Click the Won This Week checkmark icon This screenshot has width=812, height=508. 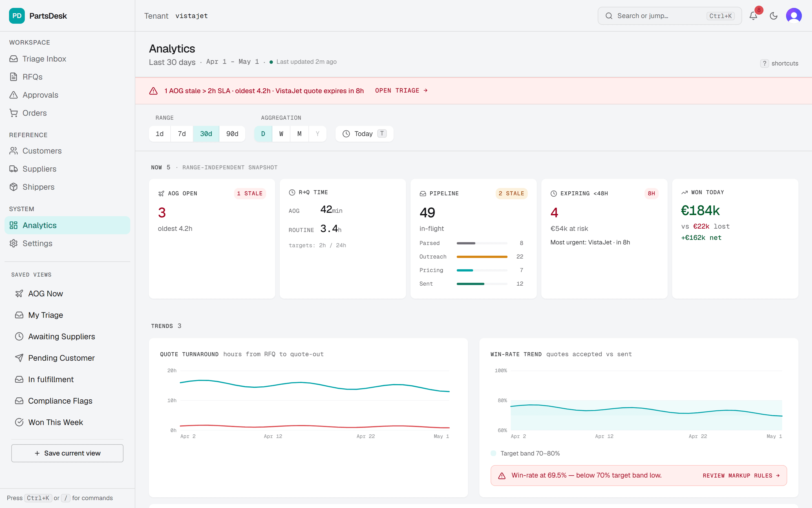pyautogui.click(x=19, y=422)
